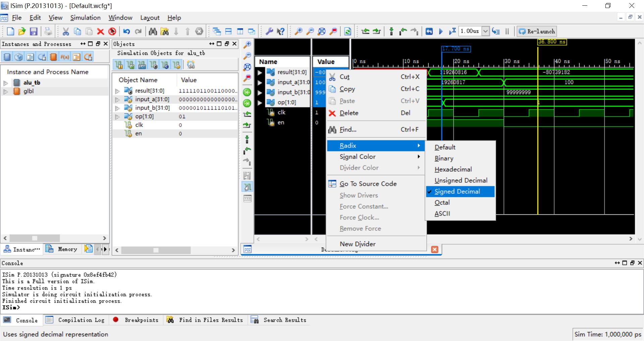
Task: Click the Step simulation icon
Action: pyautogui.click(x=496, y=31)
